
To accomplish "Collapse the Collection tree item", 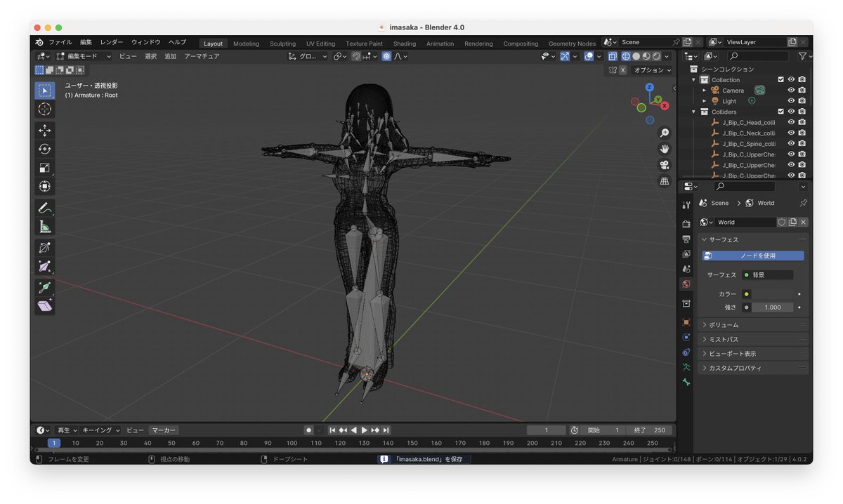I will [x=693, y=80].
